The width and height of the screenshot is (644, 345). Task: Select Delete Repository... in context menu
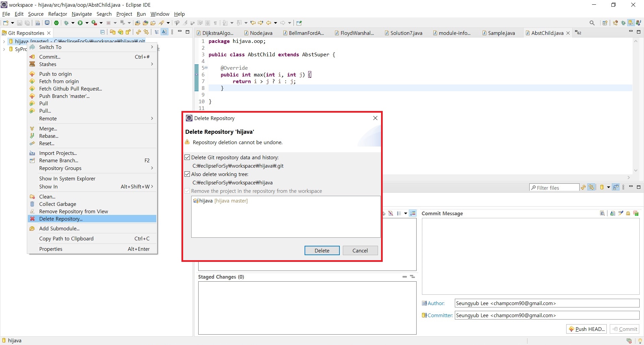coord(92,219)
